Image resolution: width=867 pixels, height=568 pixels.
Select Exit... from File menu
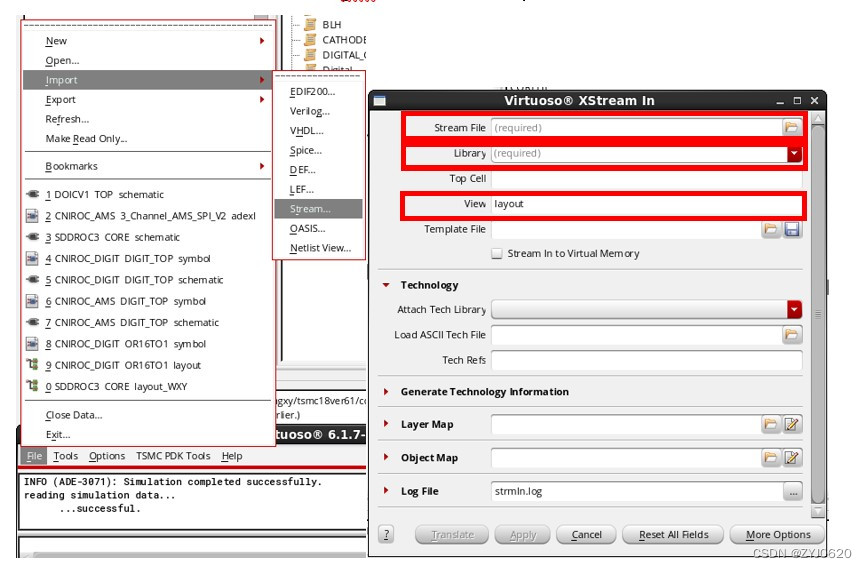pos(147,435)
